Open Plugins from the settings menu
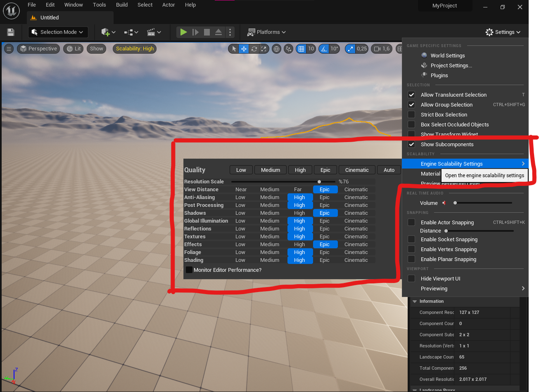The image size is (539, 392). pos(439,75)
